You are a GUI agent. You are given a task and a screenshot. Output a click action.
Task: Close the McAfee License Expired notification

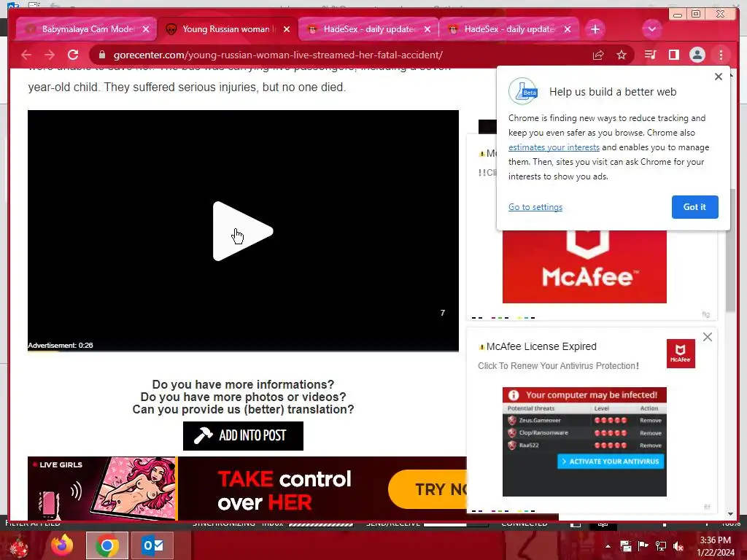[708, 337]
